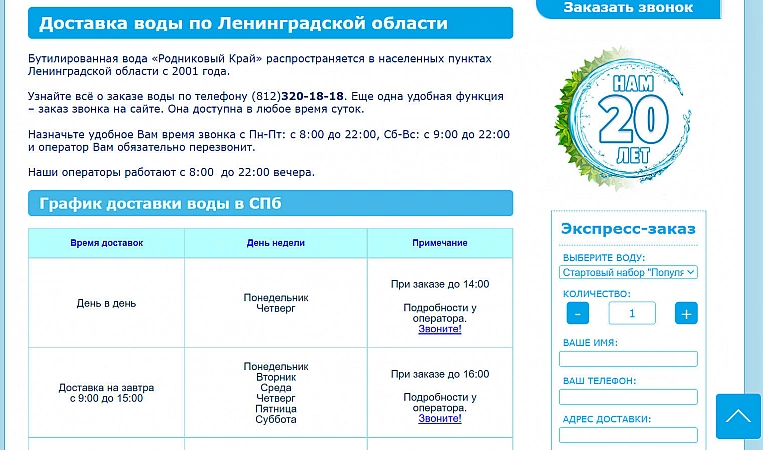763x450 pixels.
Task: Focus the "Ваш телефон" input field
Action: point(629,397)
